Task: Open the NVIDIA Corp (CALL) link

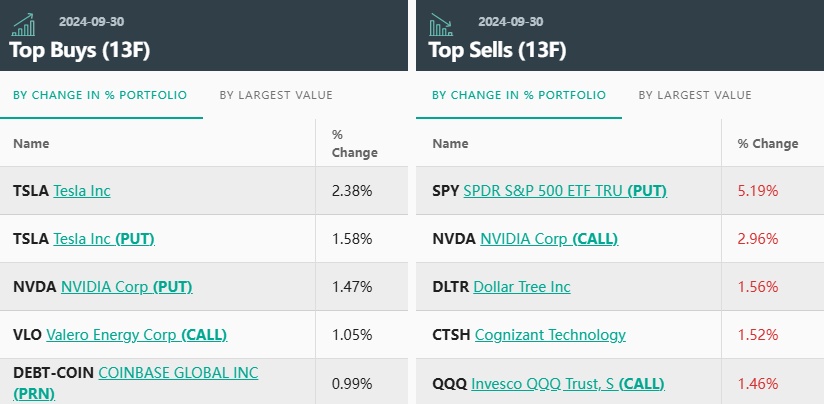Action: [549, 238]
